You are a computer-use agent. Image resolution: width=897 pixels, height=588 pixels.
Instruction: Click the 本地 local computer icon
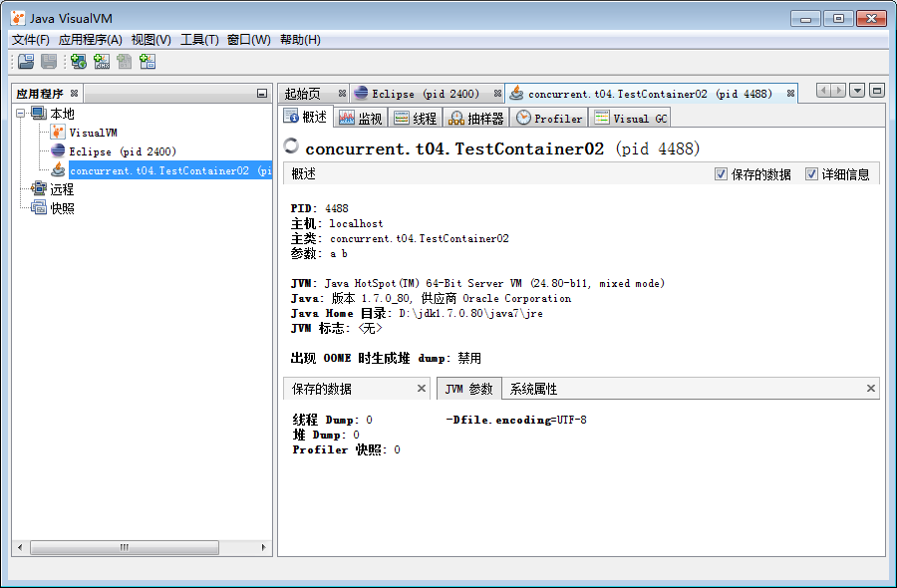(x=39, y=113)
